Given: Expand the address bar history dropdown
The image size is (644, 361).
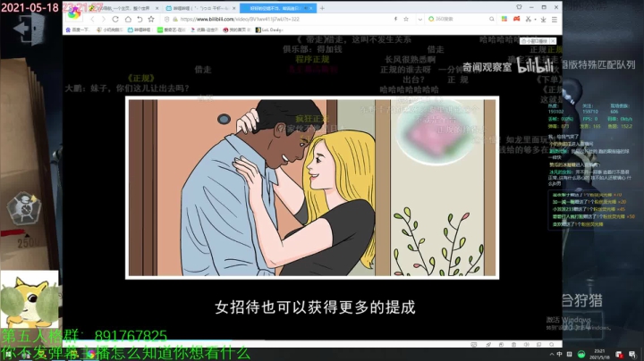Looking at the screenshot, I should 419,20.
